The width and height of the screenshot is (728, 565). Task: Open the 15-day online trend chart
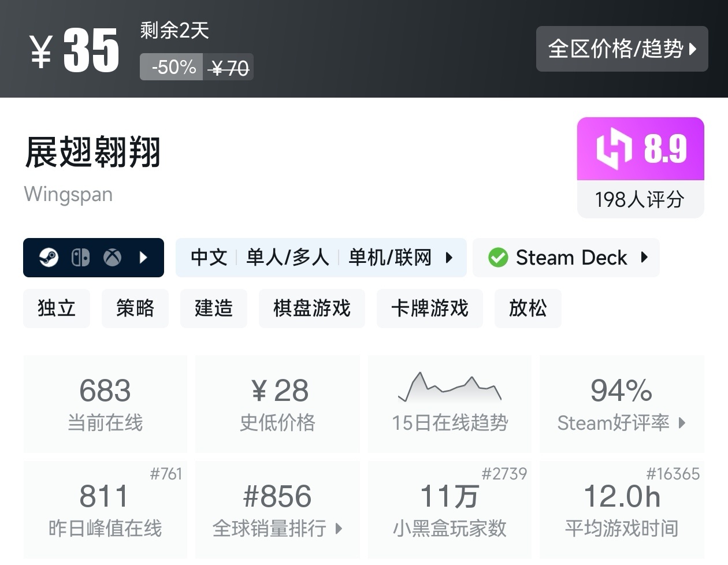click(450, 388)
